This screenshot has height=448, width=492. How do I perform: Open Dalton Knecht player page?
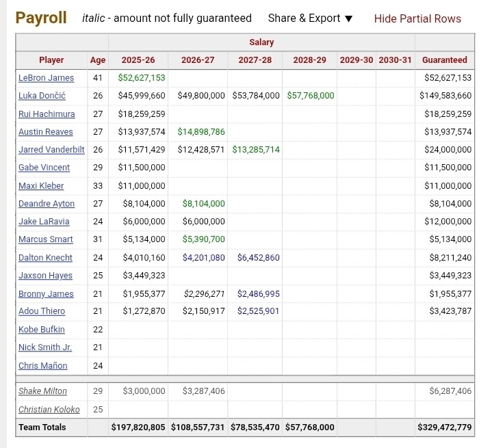tap(45, 258)
